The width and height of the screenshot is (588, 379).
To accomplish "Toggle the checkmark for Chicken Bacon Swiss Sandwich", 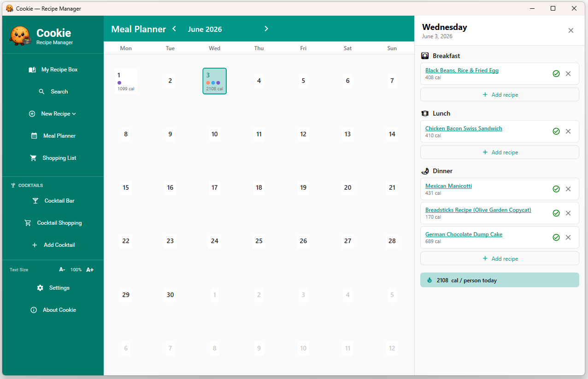I will click(x=556, y=131).
